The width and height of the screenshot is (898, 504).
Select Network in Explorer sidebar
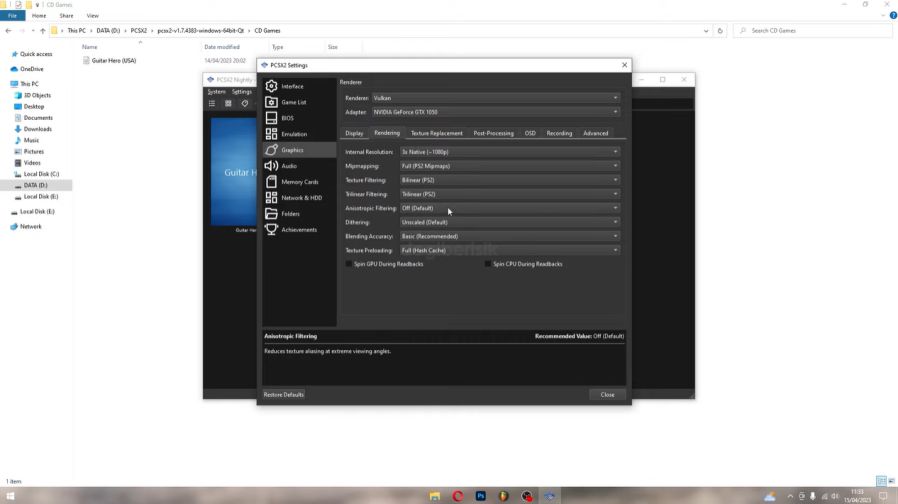[30, 227]
